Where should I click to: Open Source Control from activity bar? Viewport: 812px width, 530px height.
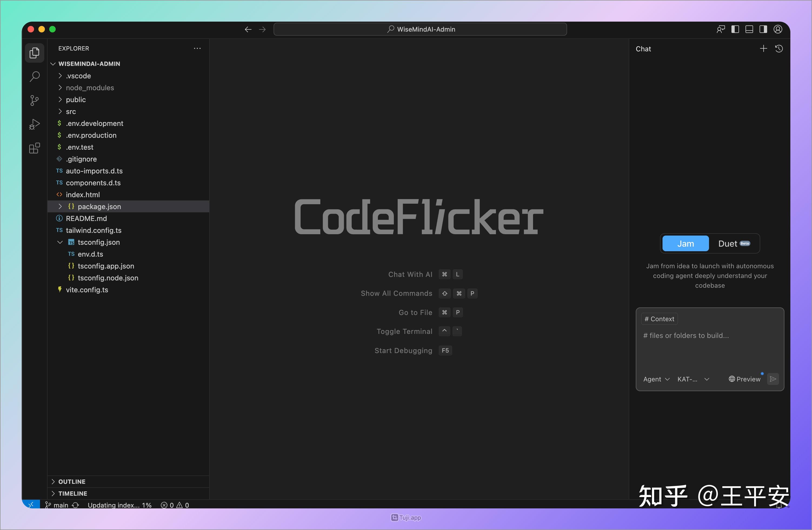(34, 100)
